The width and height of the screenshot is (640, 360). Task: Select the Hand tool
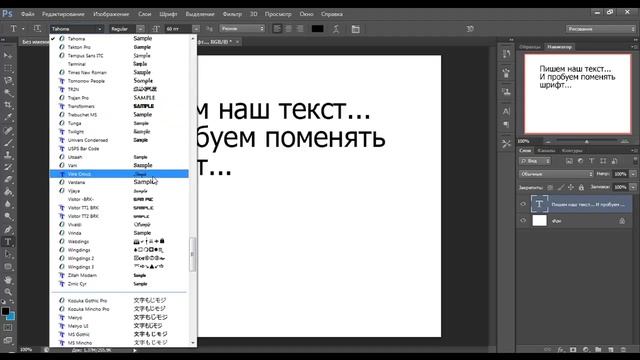tap(8, 280)
